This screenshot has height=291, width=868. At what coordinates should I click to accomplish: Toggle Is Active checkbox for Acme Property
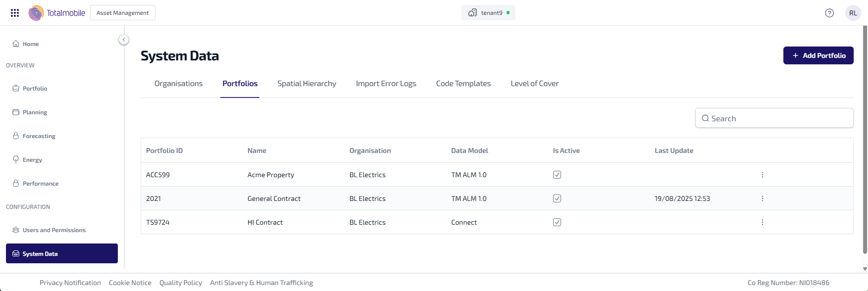click(x=557, y=175)
